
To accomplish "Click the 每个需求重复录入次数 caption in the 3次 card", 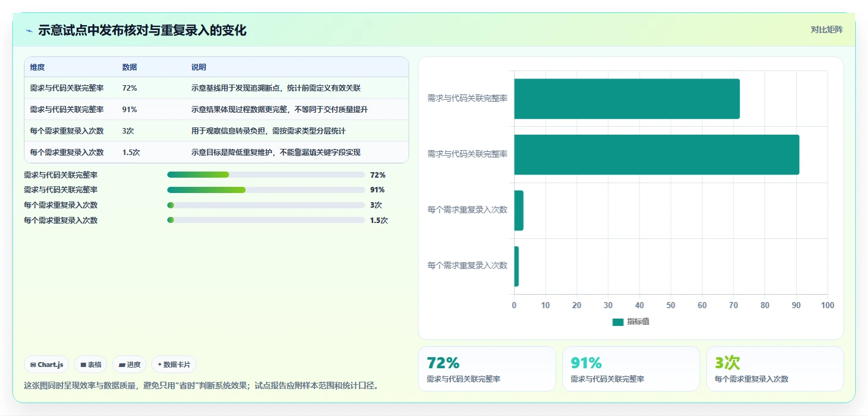I will click(x=752, y=379).
